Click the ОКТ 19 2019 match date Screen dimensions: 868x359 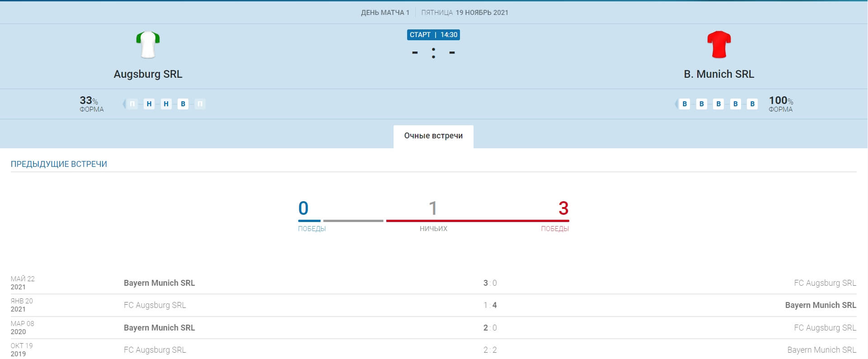click(x=22, y=350)
